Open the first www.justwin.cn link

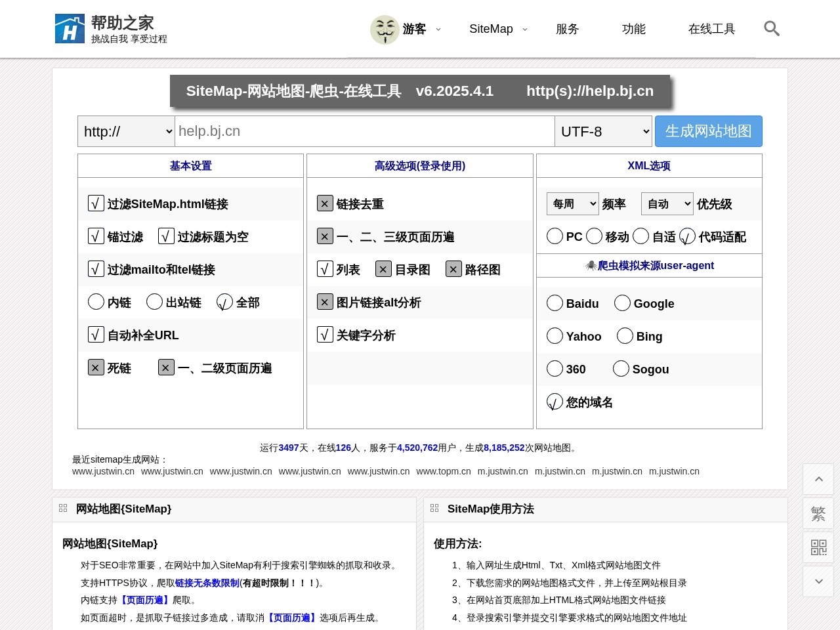coord(103,471)
